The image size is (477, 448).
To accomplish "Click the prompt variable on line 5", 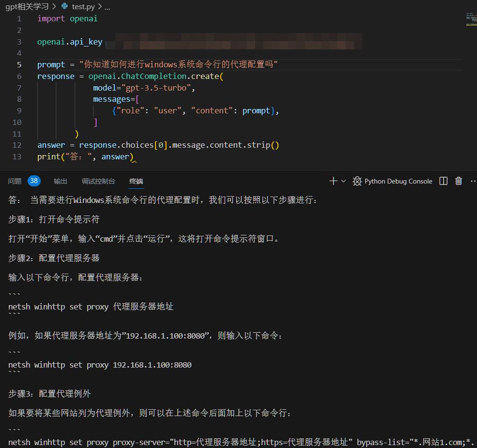I will coord(50,64).
